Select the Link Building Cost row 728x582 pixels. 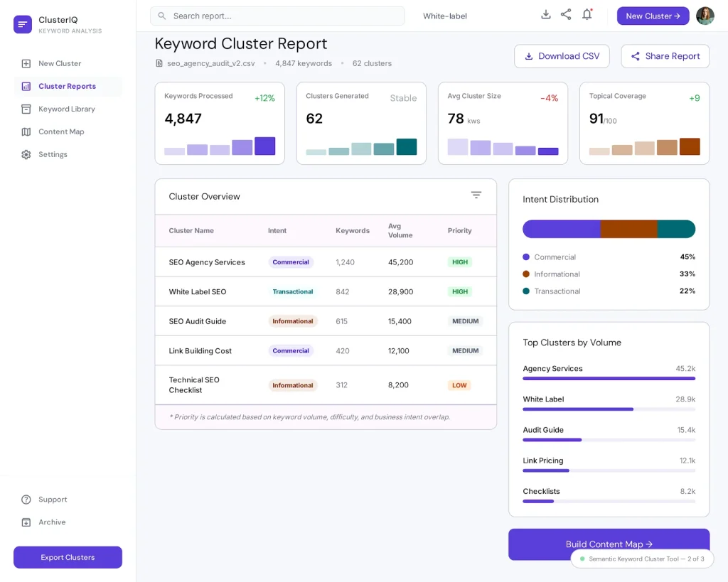(x=326, y=351)
